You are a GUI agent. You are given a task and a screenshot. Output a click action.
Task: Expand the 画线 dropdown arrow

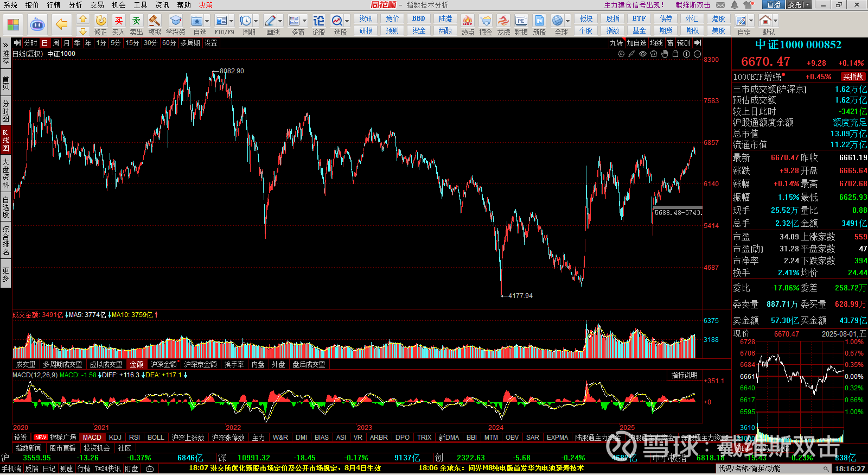pos(280,21)
